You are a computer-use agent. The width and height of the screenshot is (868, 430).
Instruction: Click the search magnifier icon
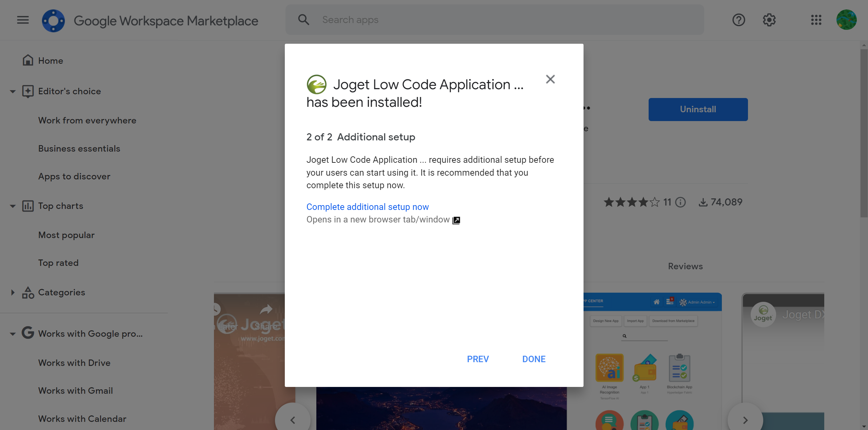tap(303, 20)
